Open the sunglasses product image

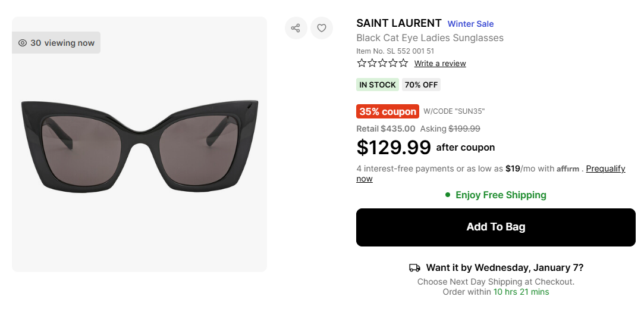pos(139,145)
